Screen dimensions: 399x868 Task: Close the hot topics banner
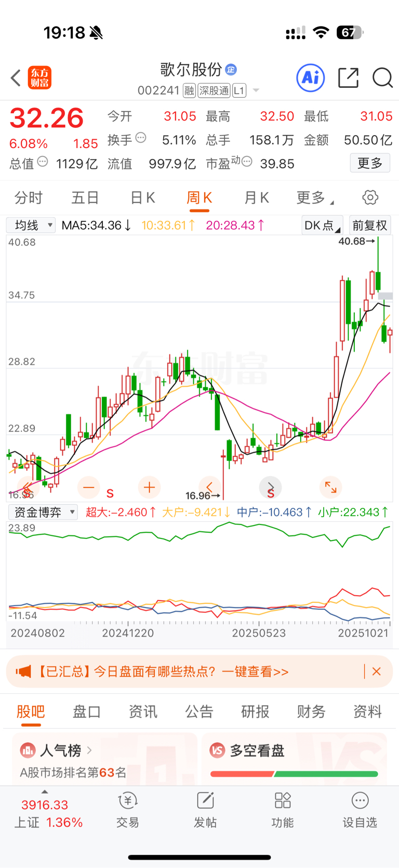pos(377,672)
